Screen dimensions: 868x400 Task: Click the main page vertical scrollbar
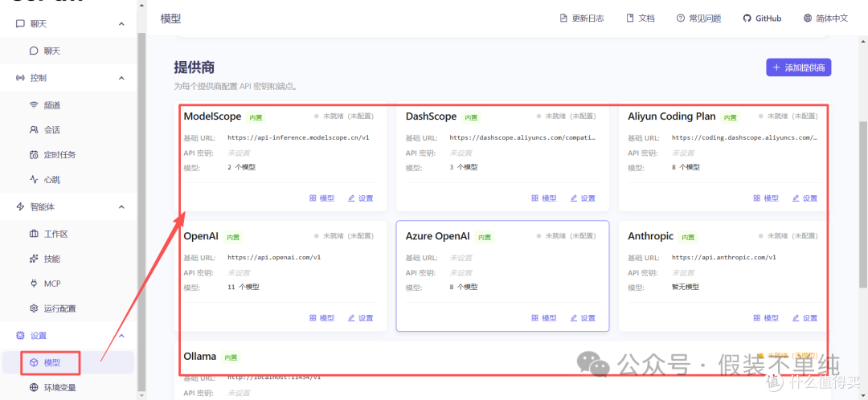pyautogui.click(x=863, y=205)
